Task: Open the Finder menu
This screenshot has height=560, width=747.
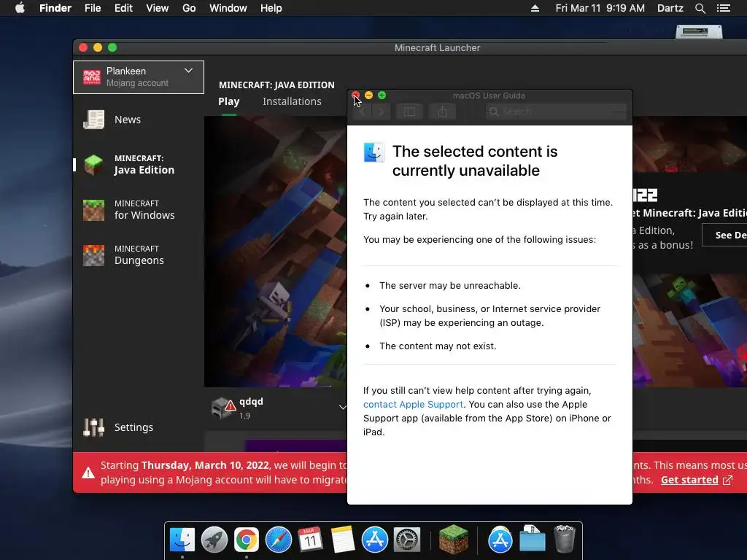Action: pyautogui.click(x=55, y=8)
